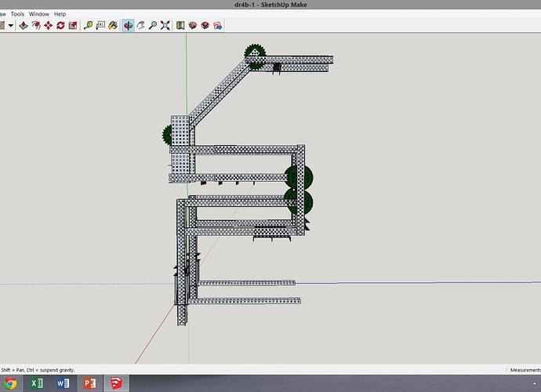
Task: Open the Add Location map icon
Action: (180, 26)
